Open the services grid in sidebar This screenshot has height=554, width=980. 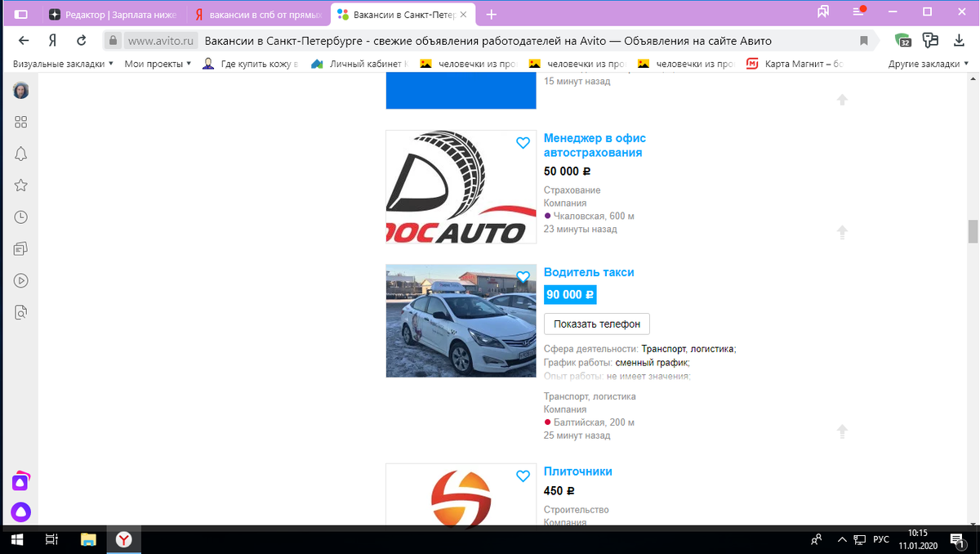click(x=21, y=122)
